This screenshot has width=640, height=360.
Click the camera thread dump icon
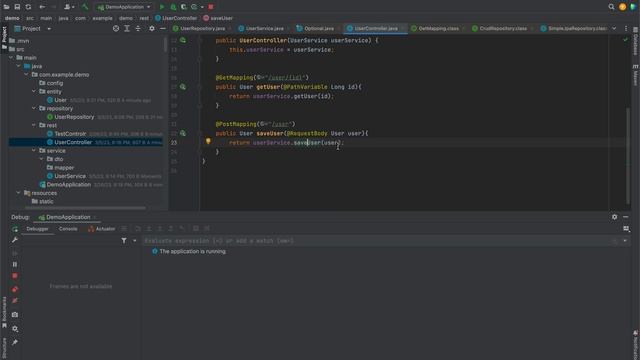15,315
